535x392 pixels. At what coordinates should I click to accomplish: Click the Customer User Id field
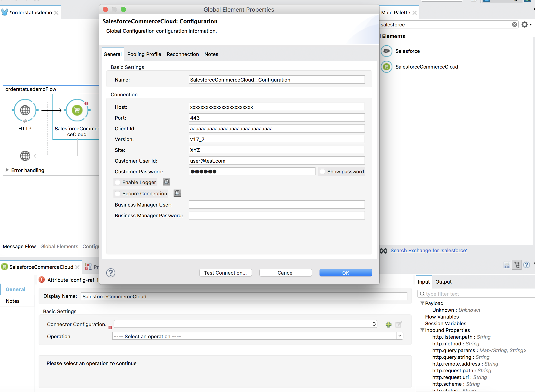(277, 161)
